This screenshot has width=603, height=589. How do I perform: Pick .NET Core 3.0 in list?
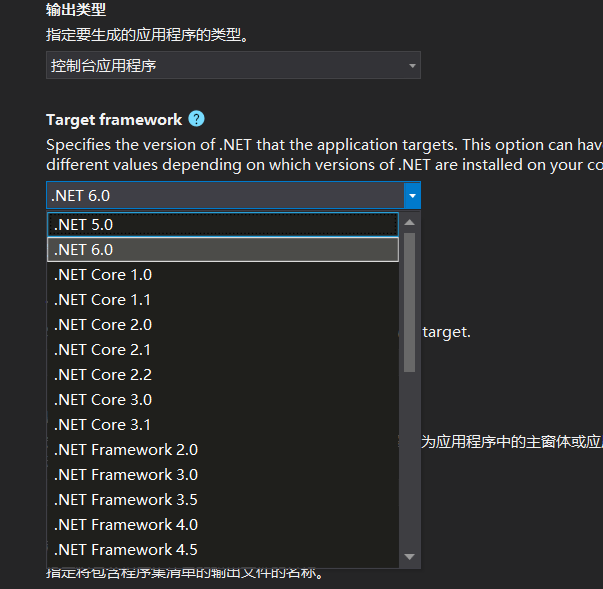point(223,399)
